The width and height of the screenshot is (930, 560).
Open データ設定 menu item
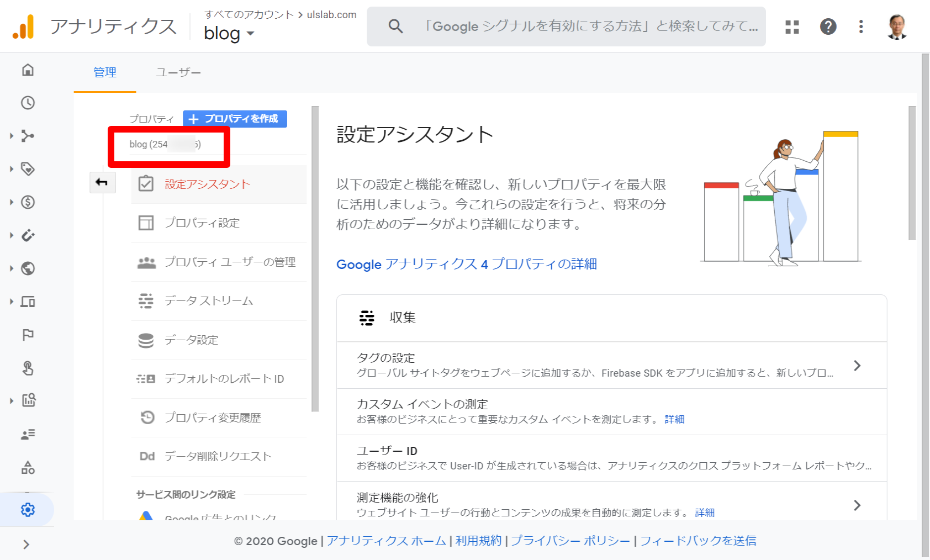click(x=219, y=340)
